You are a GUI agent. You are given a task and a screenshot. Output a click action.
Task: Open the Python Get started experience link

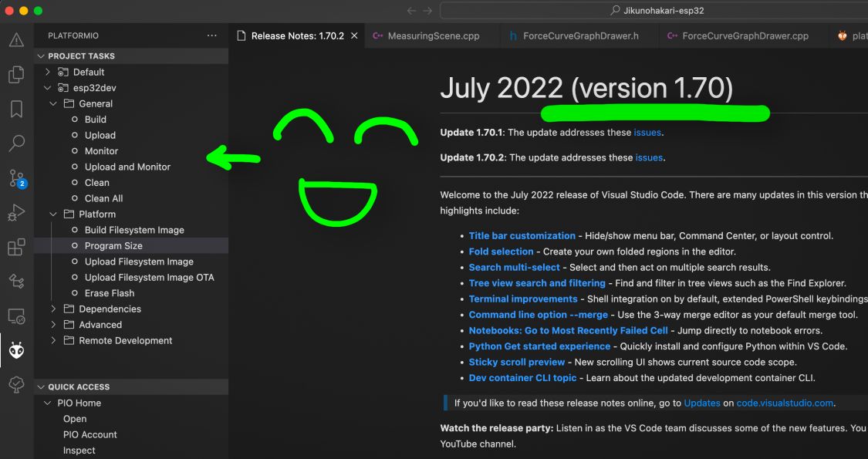pos(540,346)
